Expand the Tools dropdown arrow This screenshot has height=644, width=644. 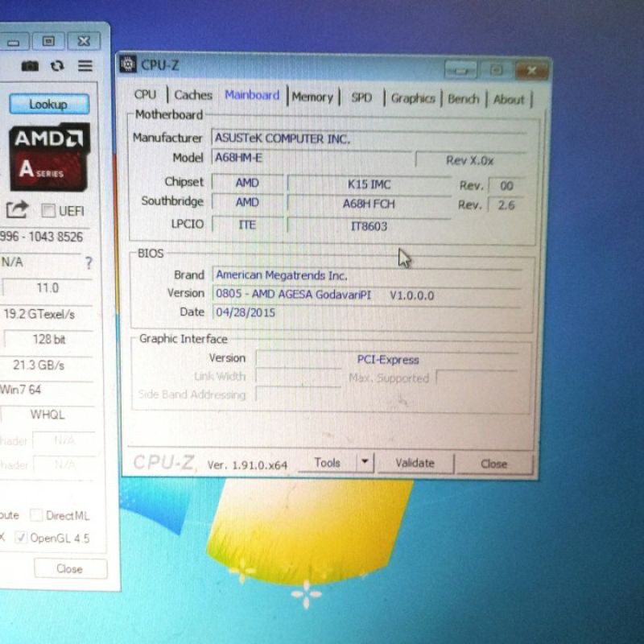coord(365,462)
